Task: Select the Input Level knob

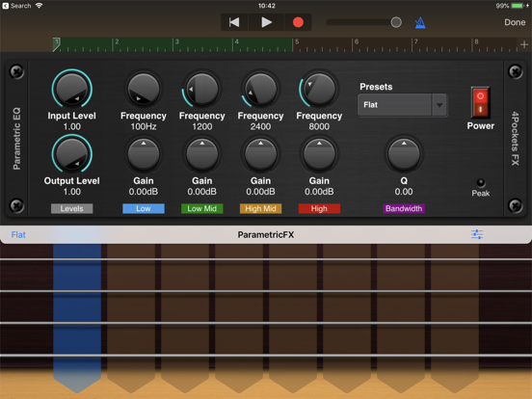Action: [72, 89]
